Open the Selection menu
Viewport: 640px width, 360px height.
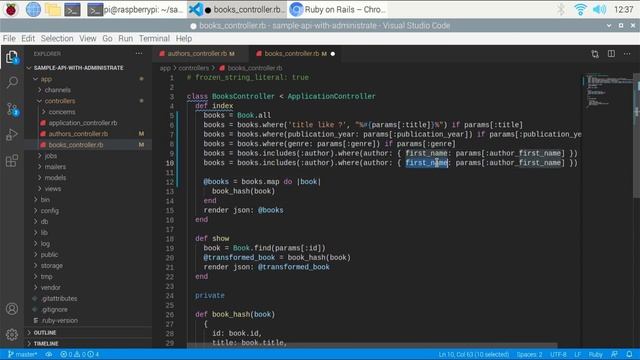pyautogui.click(x=57, y=38)
